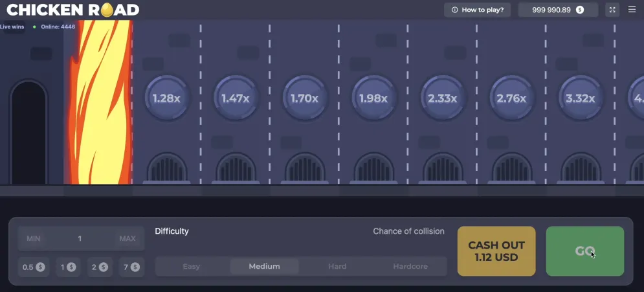Viewport: 644px width, 292px height.
Task: Click the 1.98x multiplier manhole
Action: [x=373, y=98]
